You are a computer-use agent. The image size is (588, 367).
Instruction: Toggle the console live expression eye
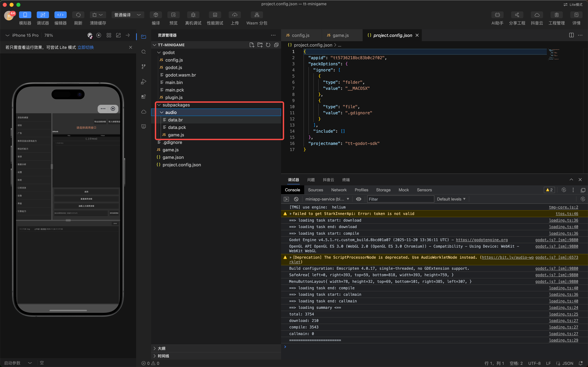tap(358, 199)
